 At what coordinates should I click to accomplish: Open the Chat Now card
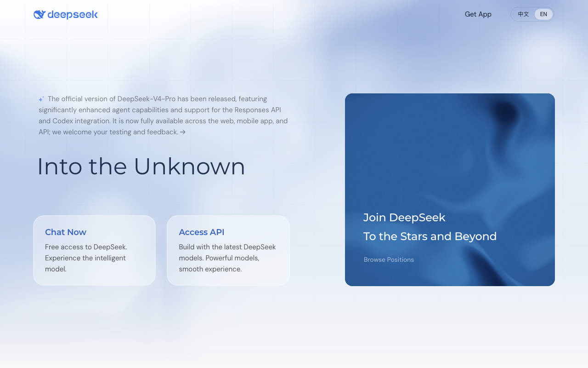tap(95, 250)
